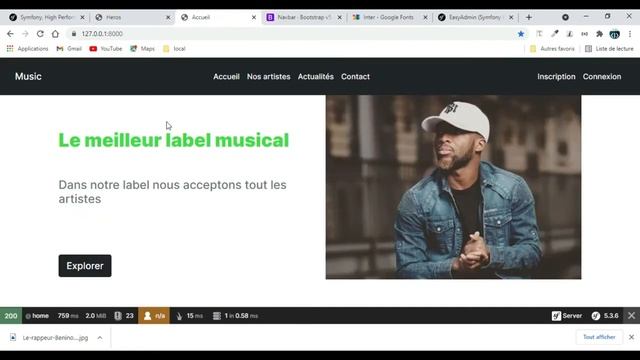Open the Symfony 5.3.6 version panel
640x360 pixels.
pos(605,316)
